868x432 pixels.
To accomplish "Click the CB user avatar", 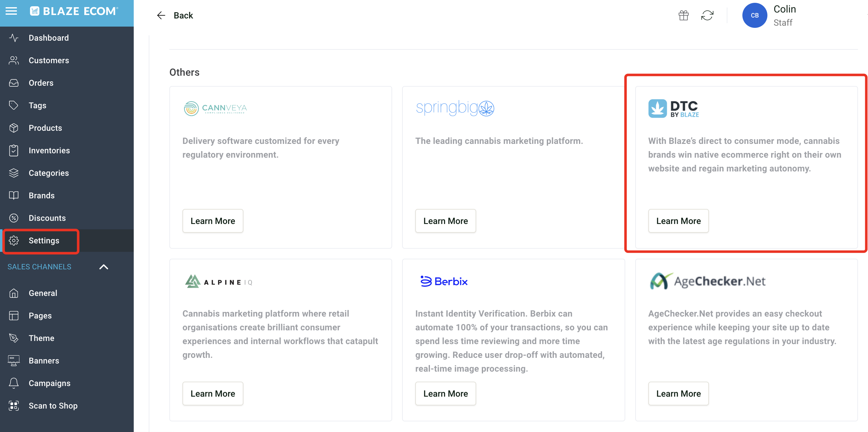I will [x=755, y=16].
